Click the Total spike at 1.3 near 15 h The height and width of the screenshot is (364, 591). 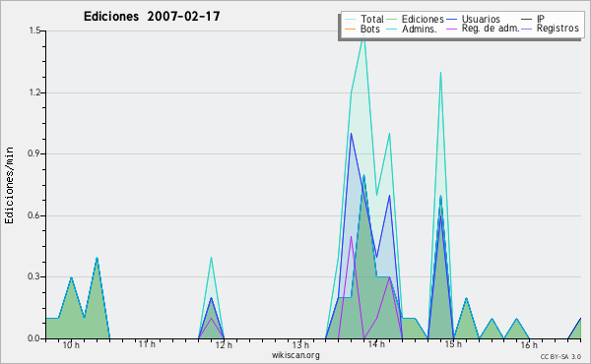tap(440, 73)
